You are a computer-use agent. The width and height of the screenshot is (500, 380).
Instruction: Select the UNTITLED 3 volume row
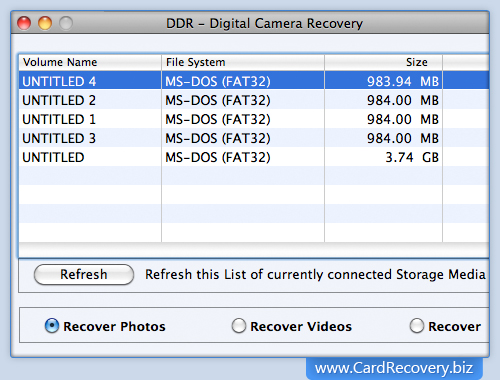(x=254, y=138)
